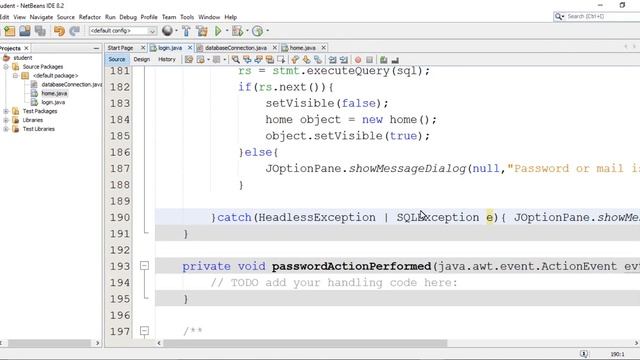This screenshot has height=360, width=640.
Task: Click the Save All toolbar icon
Action: [x=40, y=31]
